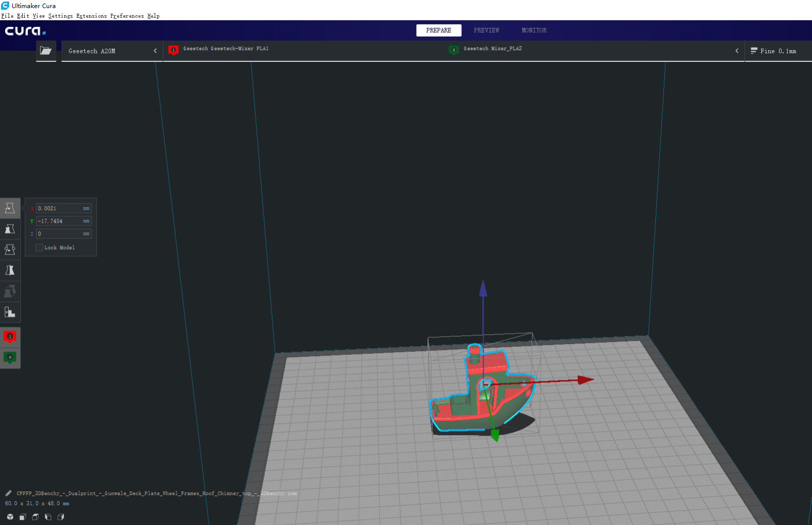The height and width of the screenshot is (525, 812).
Task: Switch to front view orientation
Action: pos(23,517)
